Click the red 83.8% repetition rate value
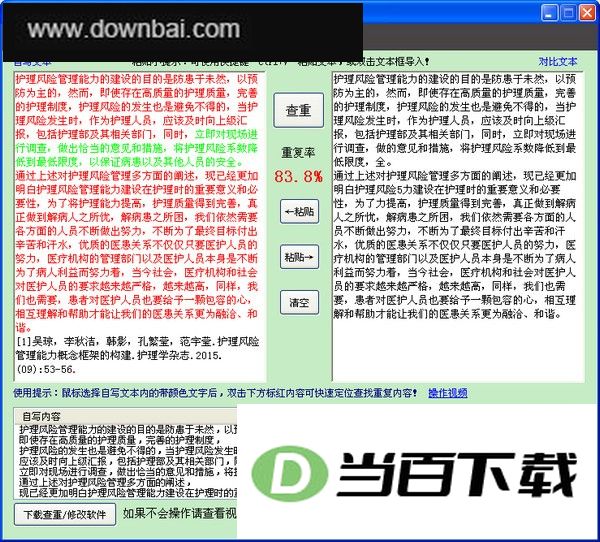 298,176
